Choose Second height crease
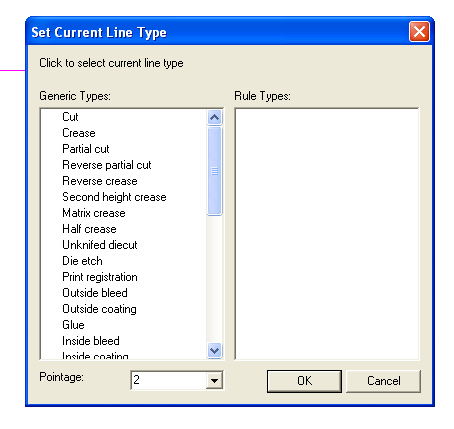The height and width of the screenshot is (429, 454). [114, 197]
